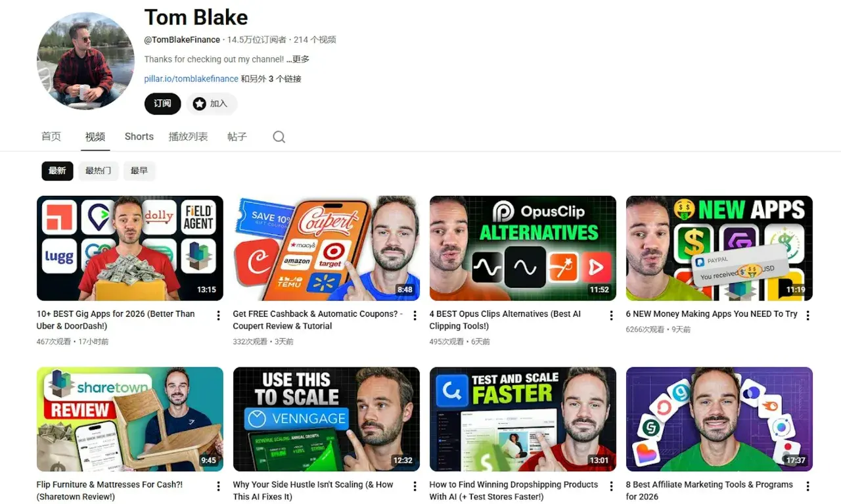841x504 pixels.
Task: Switch to the Shorts tab
Action: pyautogui.click(x=139, y=137)
